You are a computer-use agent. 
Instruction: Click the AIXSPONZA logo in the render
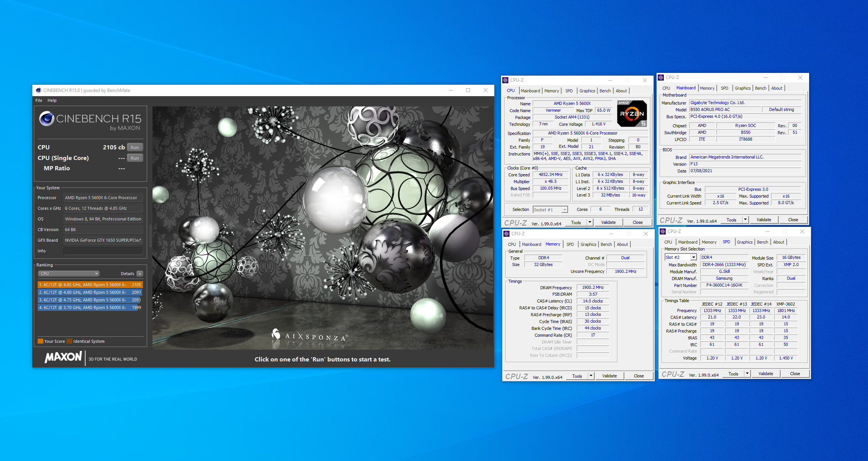[x=309, y=336]
